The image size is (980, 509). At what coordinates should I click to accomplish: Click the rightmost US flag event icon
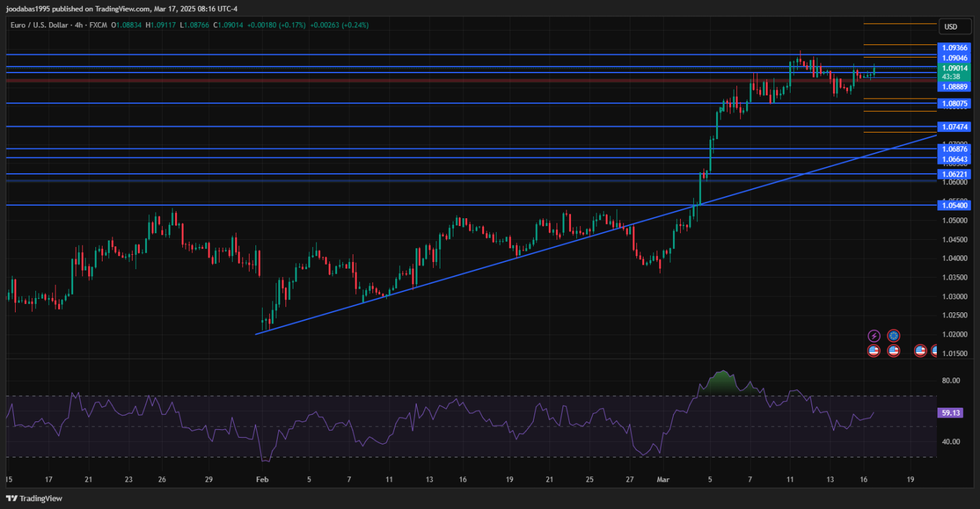940,351
